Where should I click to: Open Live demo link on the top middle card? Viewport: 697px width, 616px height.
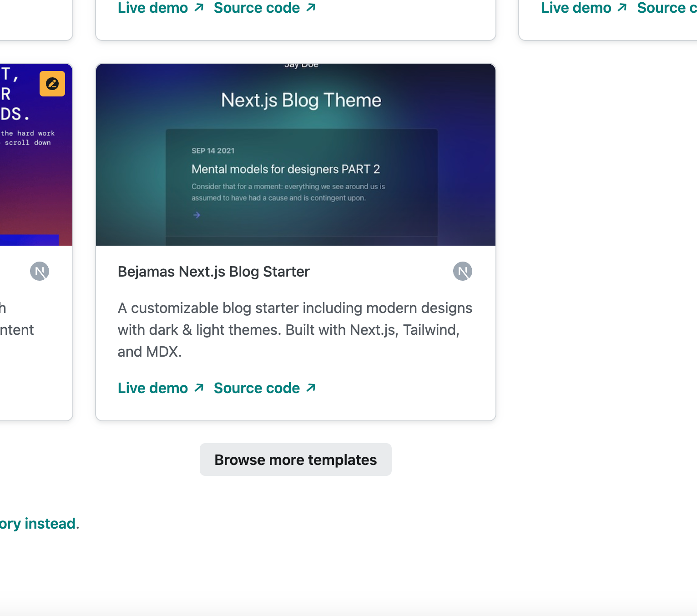(x=161, y=8)
